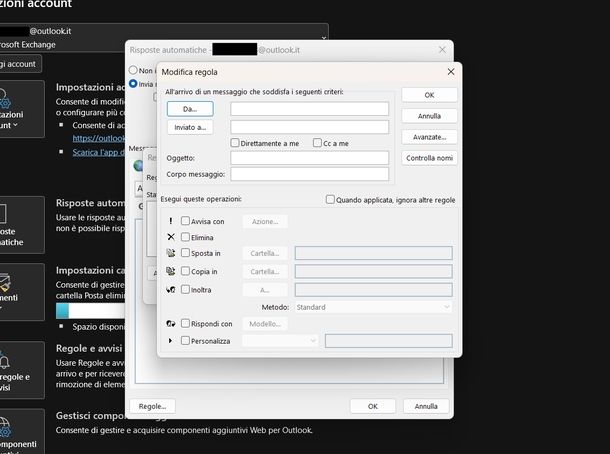Click the Copia in icon
This screenshot has width=610, height=454.
170,271
